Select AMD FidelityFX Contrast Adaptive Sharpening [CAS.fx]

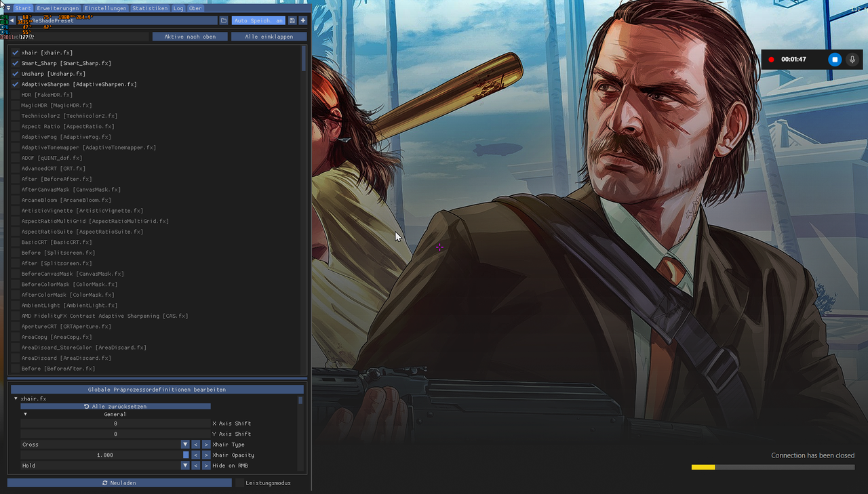tap(104, 316)
